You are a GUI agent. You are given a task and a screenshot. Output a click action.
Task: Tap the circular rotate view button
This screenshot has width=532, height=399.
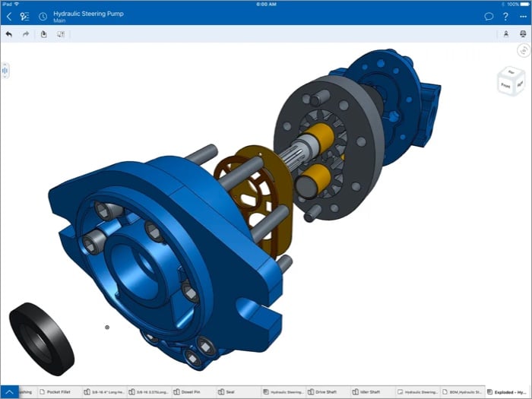pyautogui.click(x=524, y=51)
